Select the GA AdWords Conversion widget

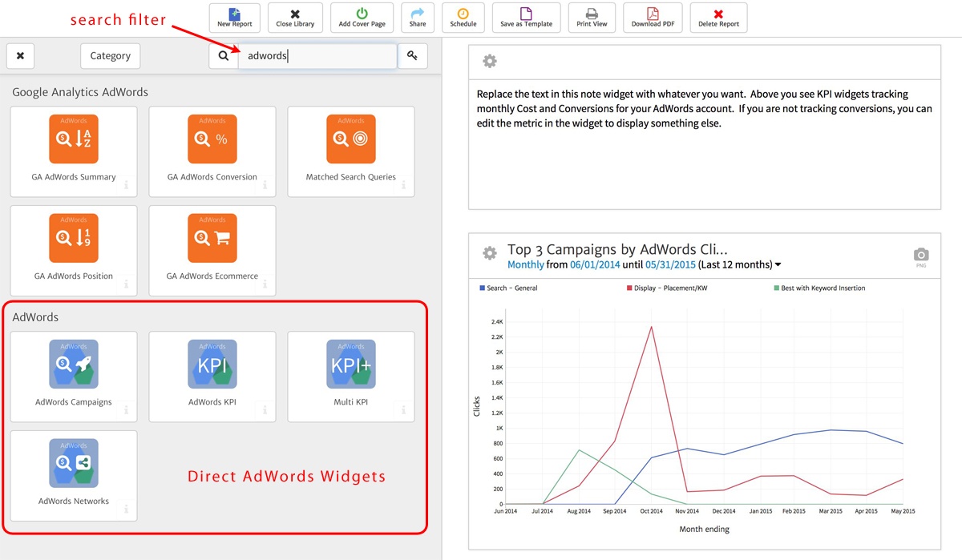[212, 151]
